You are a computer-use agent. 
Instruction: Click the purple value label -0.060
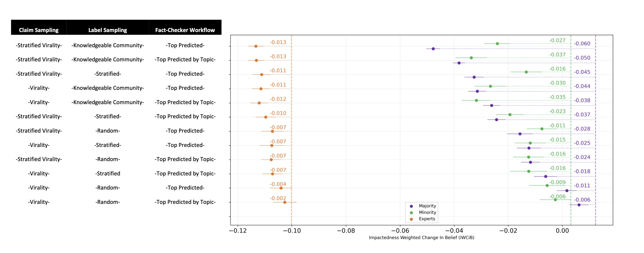point(582,44)
